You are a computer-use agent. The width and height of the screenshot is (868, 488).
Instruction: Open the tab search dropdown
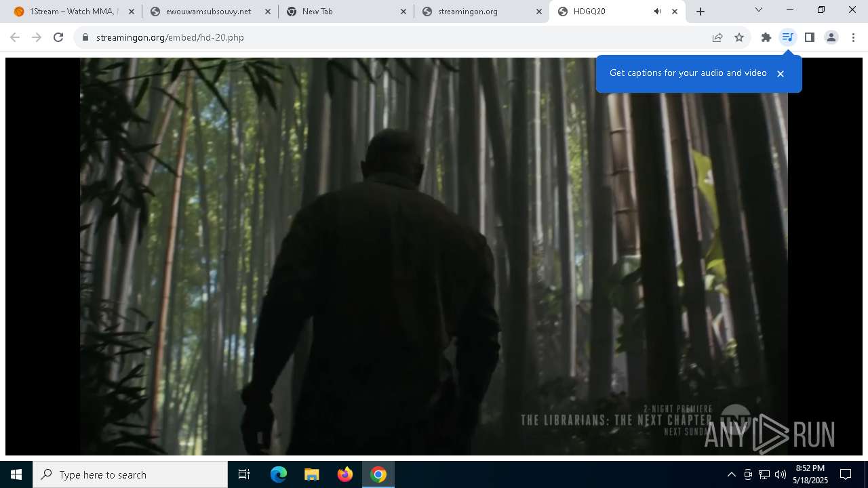[759, 10]
